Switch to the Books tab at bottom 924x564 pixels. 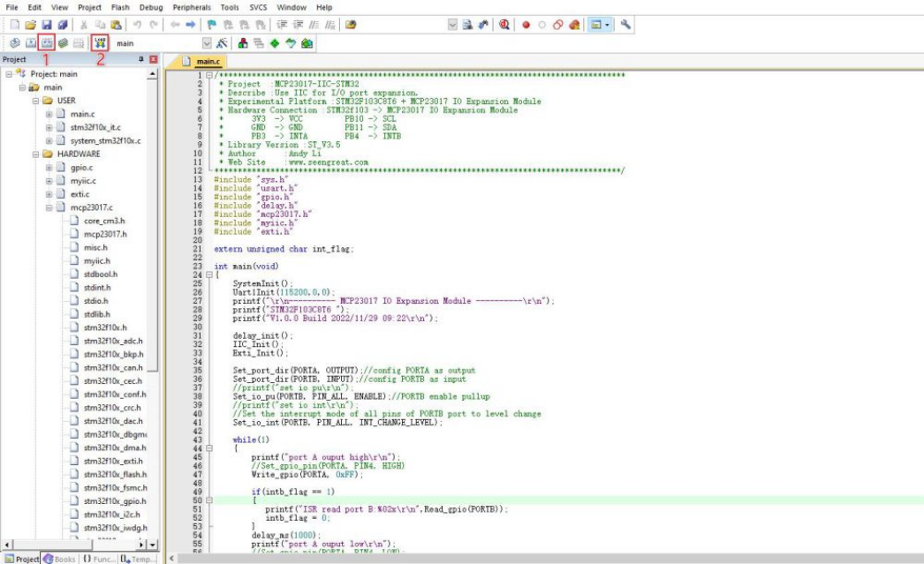point(59,558)
